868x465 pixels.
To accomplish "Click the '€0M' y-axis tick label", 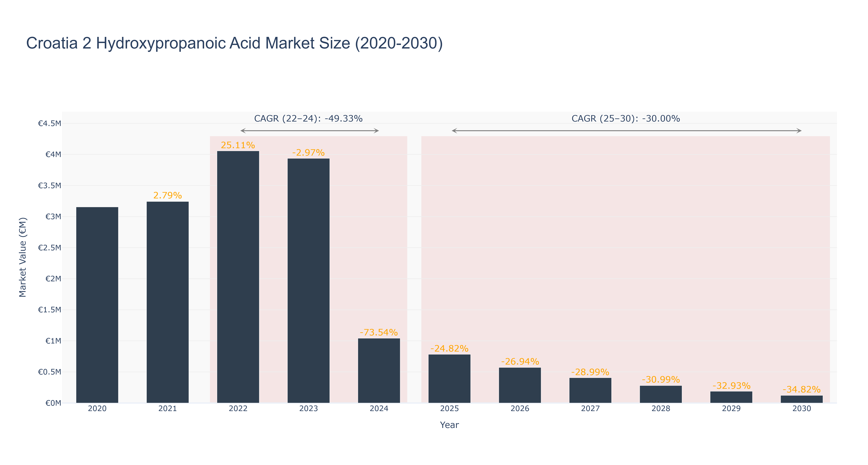I will (x=53, y=403).
